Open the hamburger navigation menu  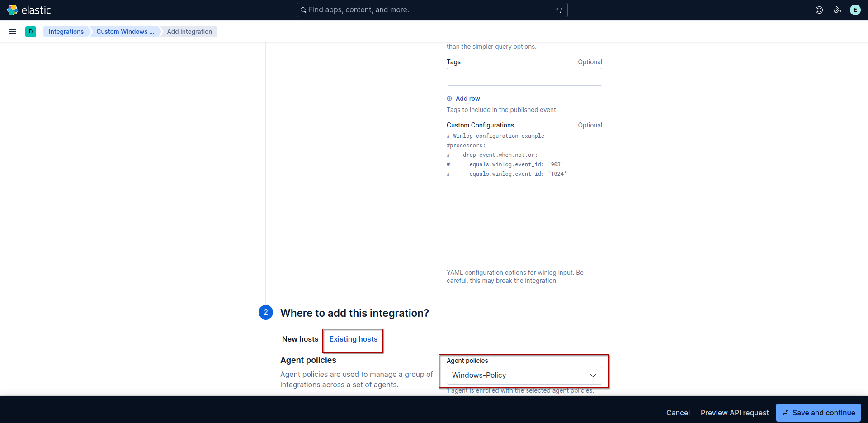pos(13,32)
